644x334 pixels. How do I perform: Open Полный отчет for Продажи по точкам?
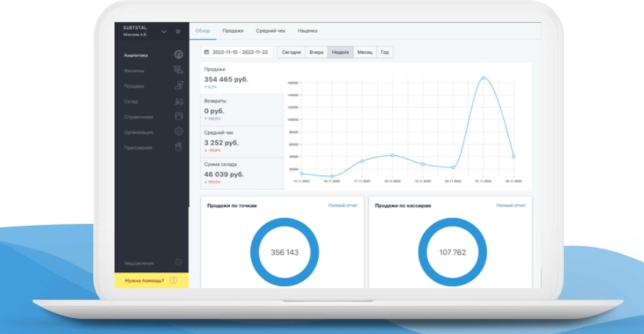click(343, 205)
